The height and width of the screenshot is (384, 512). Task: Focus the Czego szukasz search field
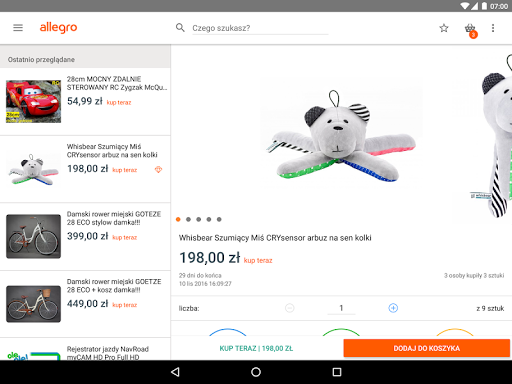pyautogui.click(x=260, y=28)
